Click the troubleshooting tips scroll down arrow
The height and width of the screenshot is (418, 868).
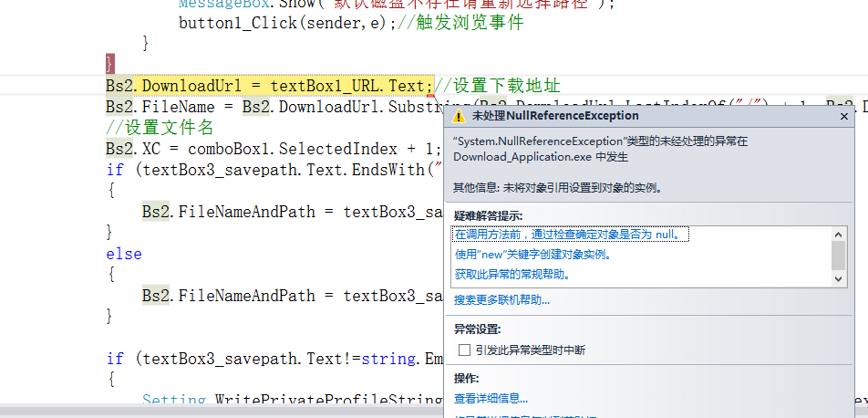coord(839,279)
